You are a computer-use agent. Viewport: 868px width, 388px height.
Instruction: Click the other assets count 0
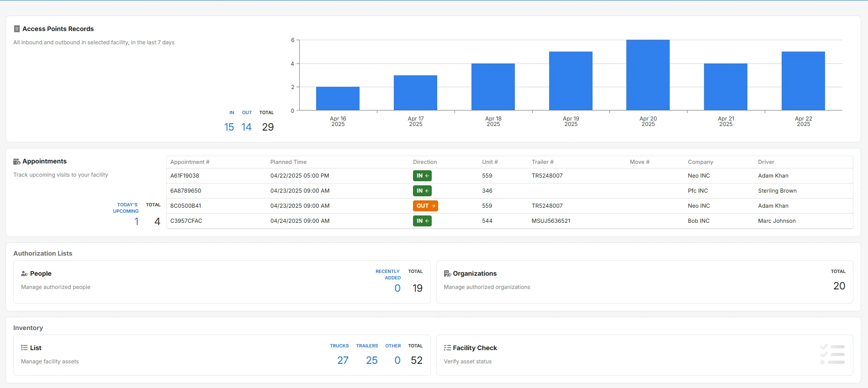(x=397, y=361)
